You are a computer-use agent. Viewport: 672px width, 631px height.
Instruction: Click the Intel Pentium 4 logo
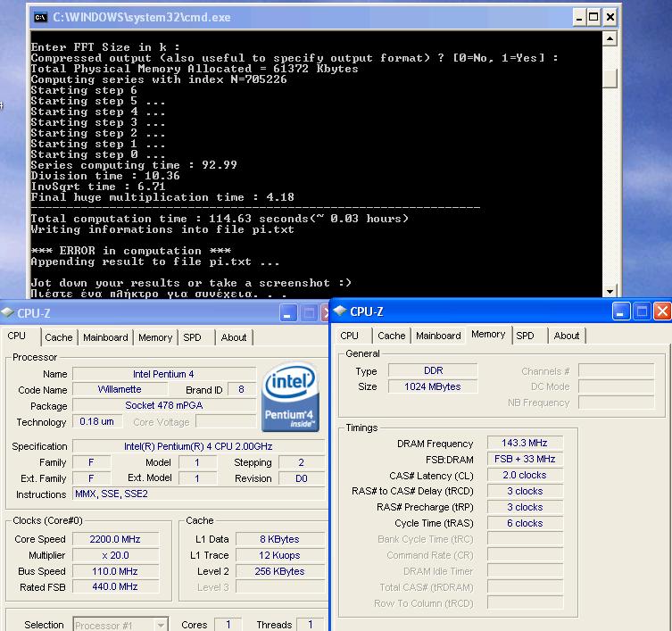coord(290,396)
